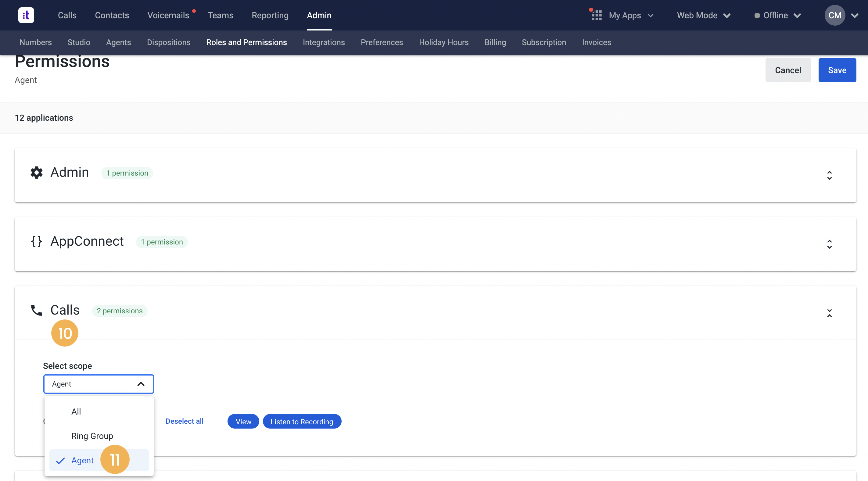Click the Talkdesk home logo
Image resolution: width=868 pixels, height=481 pixels.
tap(26, 15)
